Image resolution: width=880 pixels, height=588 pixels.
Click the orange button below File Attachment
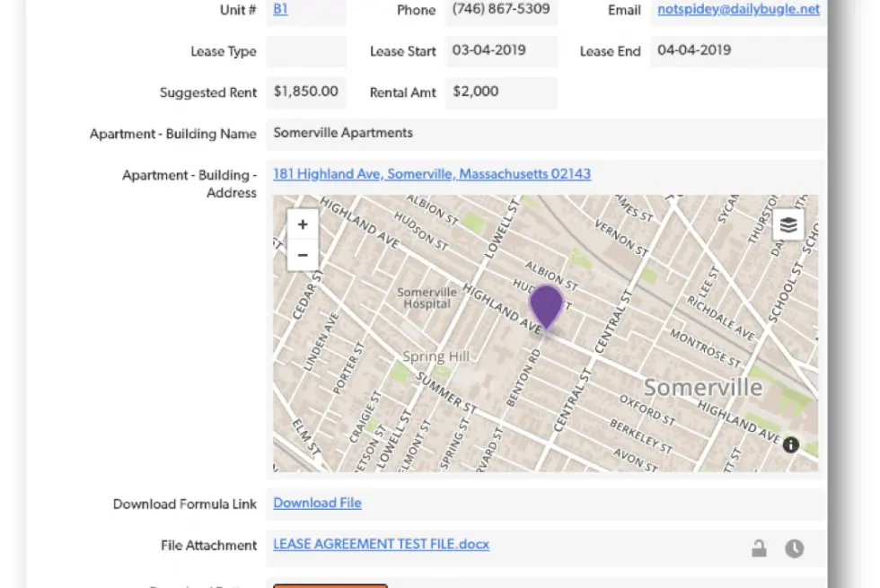330,585
